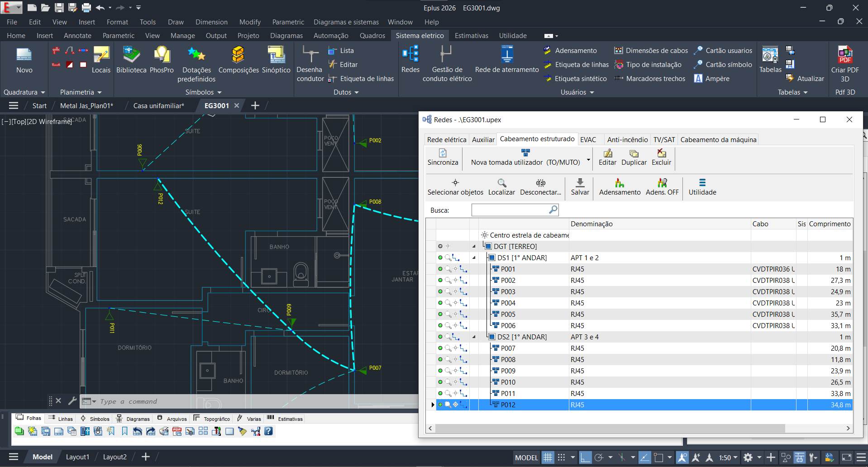The width and height of the screenshot is (868, 467).
Task: Click Sincroniza in the Redes panel
Action: [x=443, y=157]
